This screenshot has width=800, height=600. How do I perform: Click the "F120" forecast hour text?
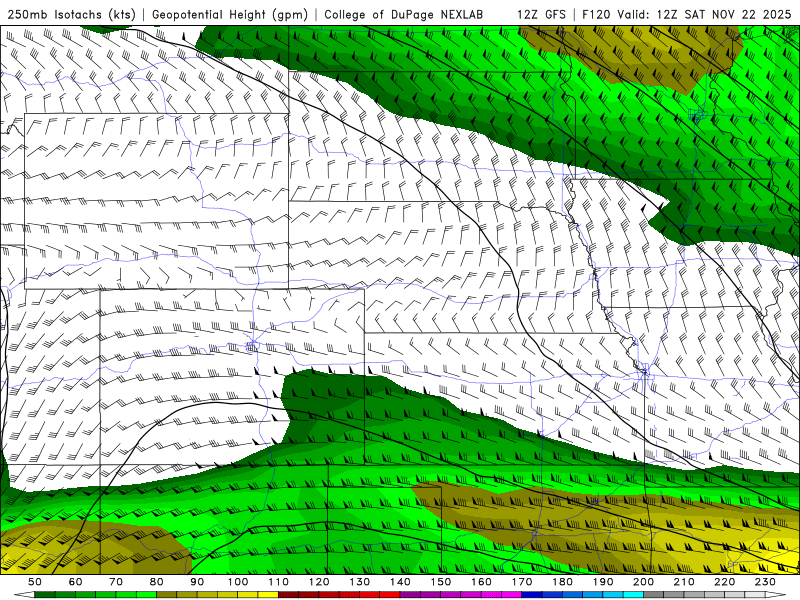[x=595, y=15]
